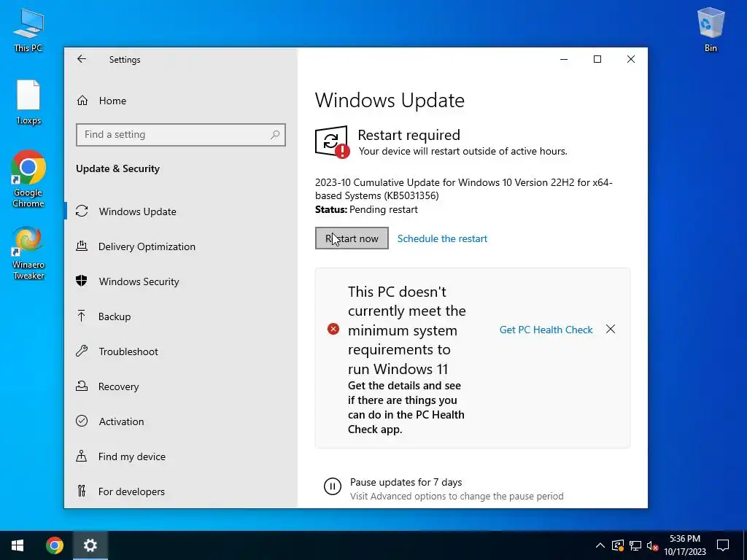Select Google Chrome desktop shortcut
747x560 pixels.
click(28, 179)
